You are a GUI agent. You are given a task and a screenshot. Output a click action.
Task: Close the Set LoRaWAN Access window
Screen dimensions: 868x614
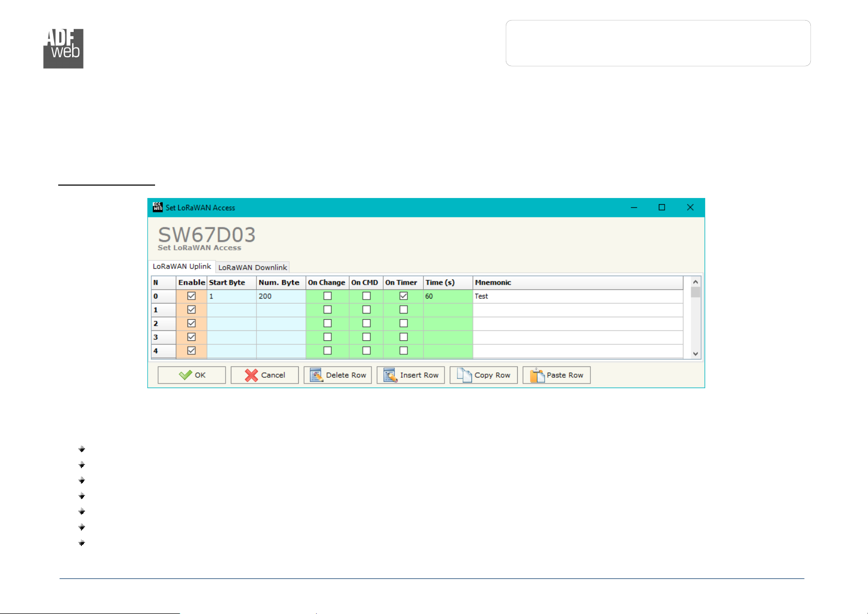[690, 207]
